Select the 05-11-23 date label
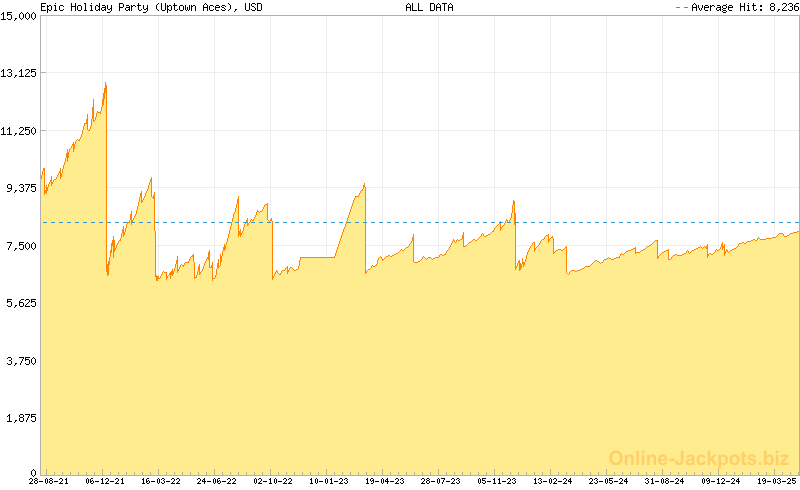Viewport: 800px width, 490px height. [x=498, y=481]
